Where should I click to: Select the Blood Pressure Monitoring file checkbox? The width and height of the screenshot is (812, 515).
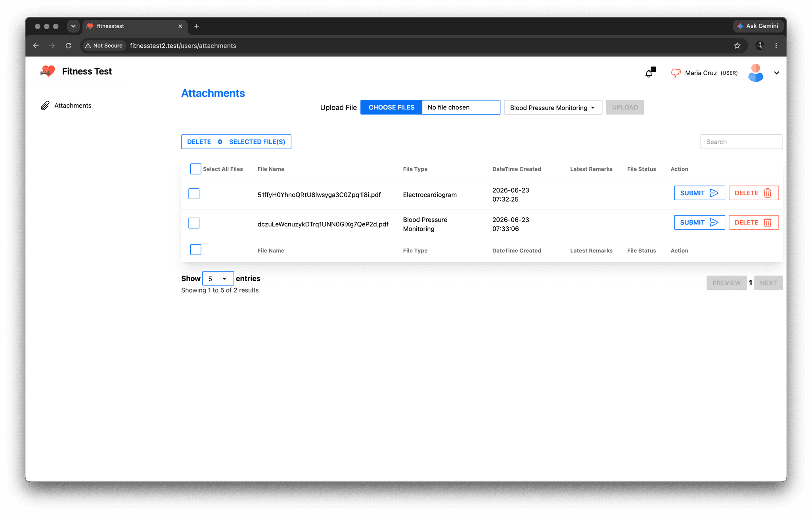pos(194,223)
